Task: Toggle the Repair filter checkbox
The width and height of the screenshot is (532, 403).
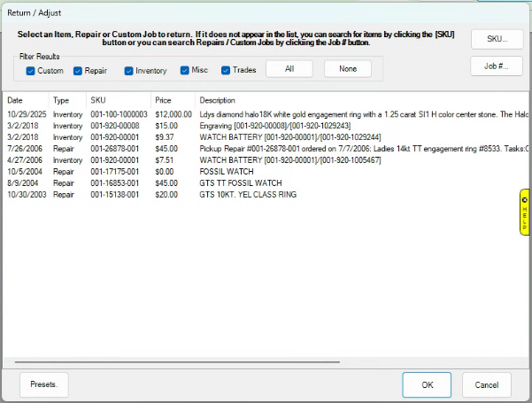Action: [x=78, y=70]
